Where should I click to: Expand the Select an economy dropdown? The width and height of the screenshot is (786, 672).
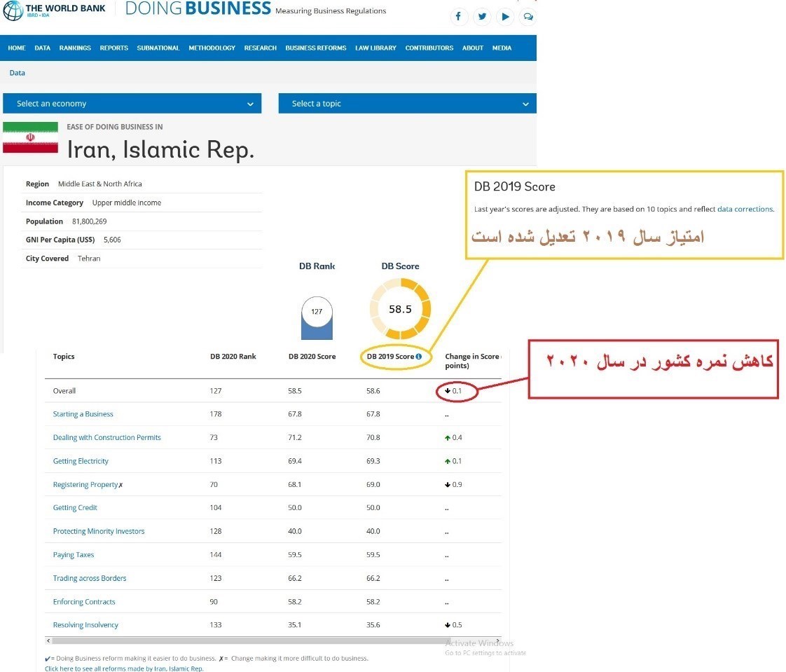[x=132, y=103]
